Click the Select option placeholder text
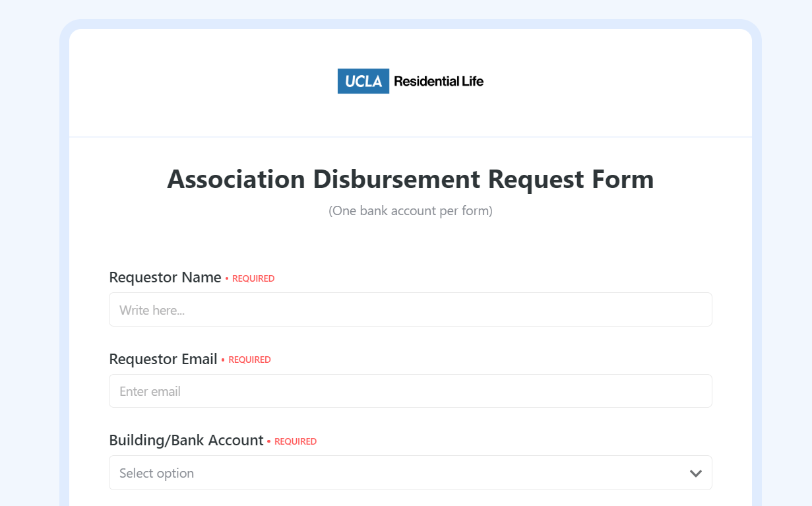812x506 pixels. 156,472
